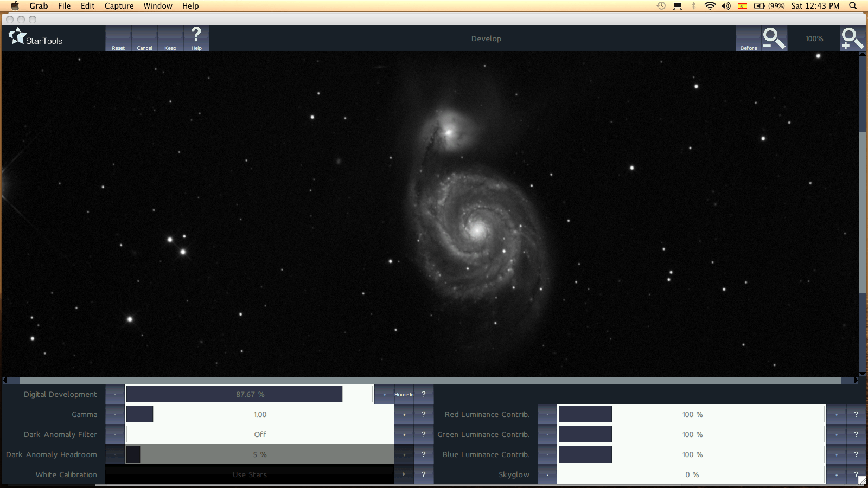
Task: Open the Capture menu
Action: (x=119, y=6)
